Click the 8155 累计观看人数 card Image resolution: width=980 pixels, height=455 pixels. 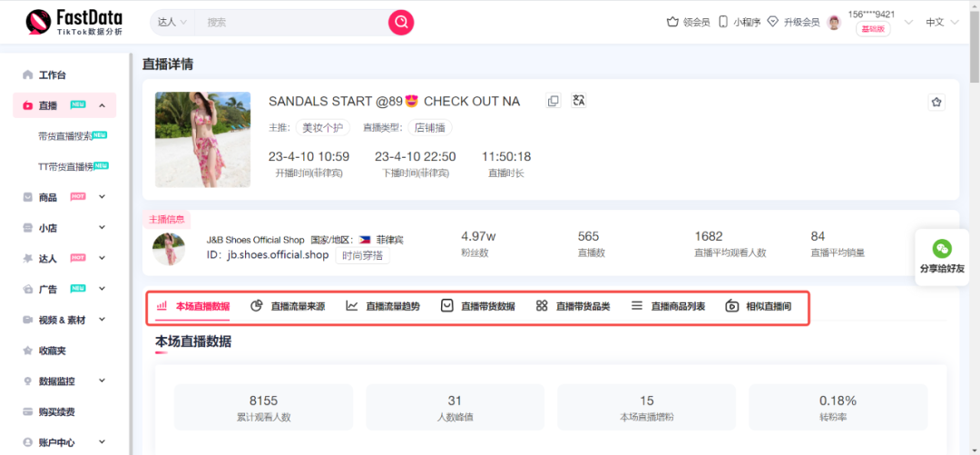click(x=264, y=408)
